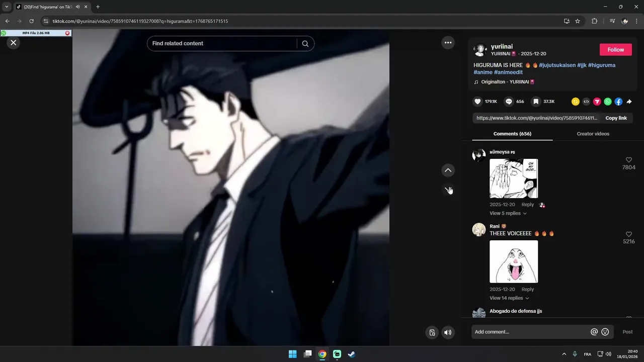Mute the tab via speaker icon
644x362 pixels.
[x=77, y=7]
